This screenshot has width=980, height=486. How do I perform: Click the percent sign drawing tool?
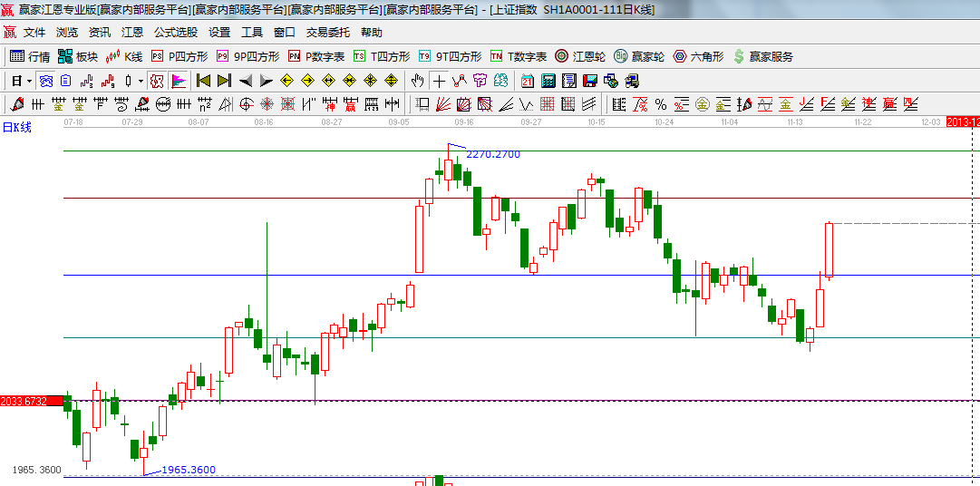point(661,104)
